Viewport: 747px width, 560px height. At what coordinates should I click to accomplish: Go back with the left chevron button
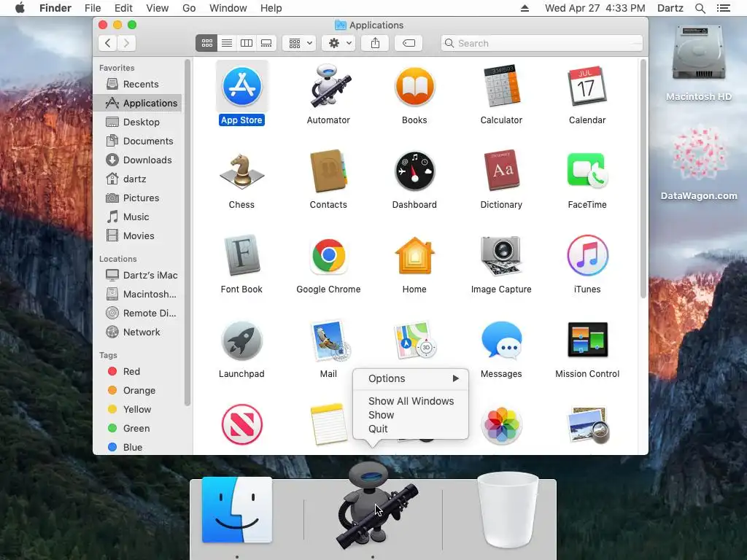[x=108, y=43]
